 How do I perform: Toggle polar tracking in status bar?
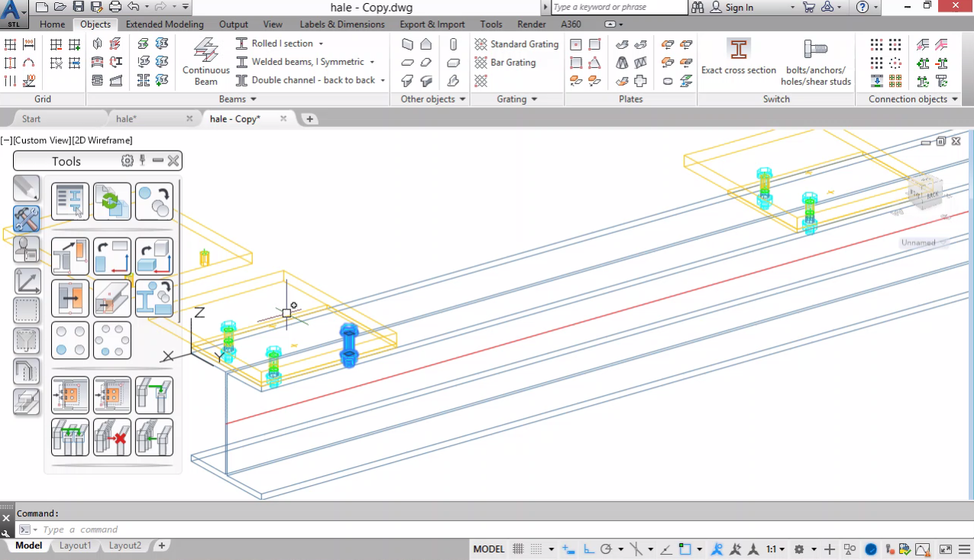tap(607, 549)
